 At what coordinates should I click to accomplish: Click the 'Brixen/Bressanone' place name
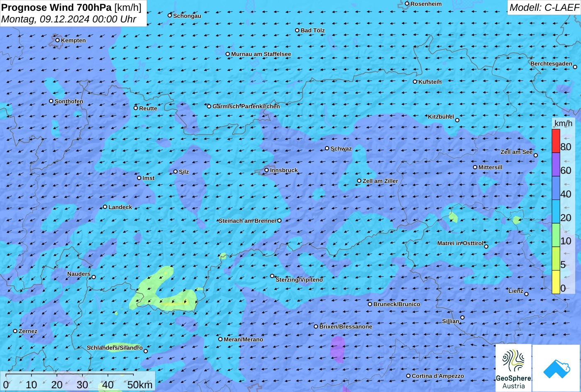click(x=346, y=326)
